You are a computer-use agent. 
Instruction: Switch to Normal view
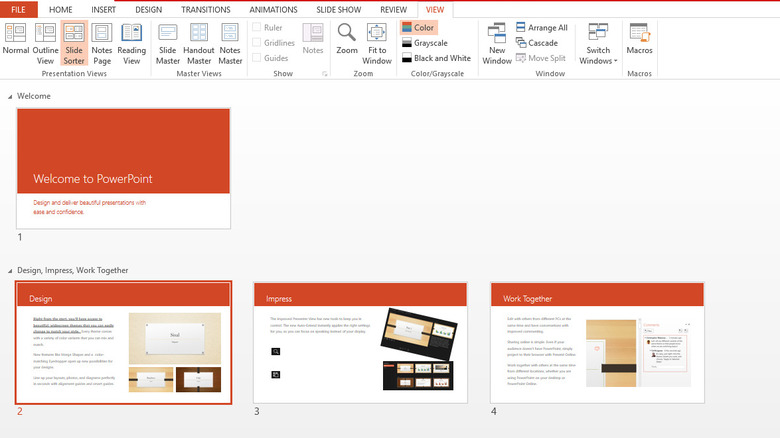[15, 44]
